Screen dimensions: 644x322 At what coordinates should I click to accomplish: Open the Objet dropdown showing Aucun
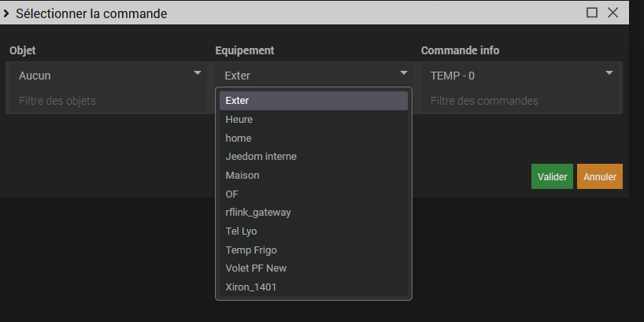tap(109, 76)
